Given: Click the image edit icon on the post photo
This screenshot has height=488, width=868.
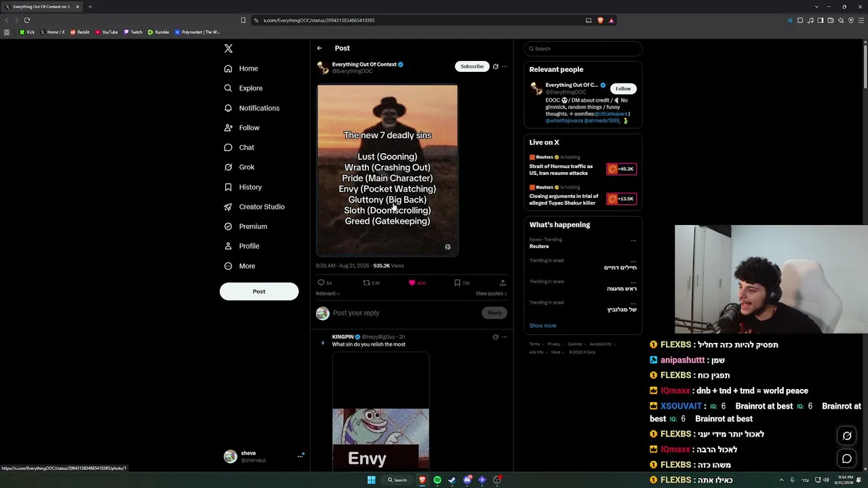Looking at the screenshot, I should [448, 247].
